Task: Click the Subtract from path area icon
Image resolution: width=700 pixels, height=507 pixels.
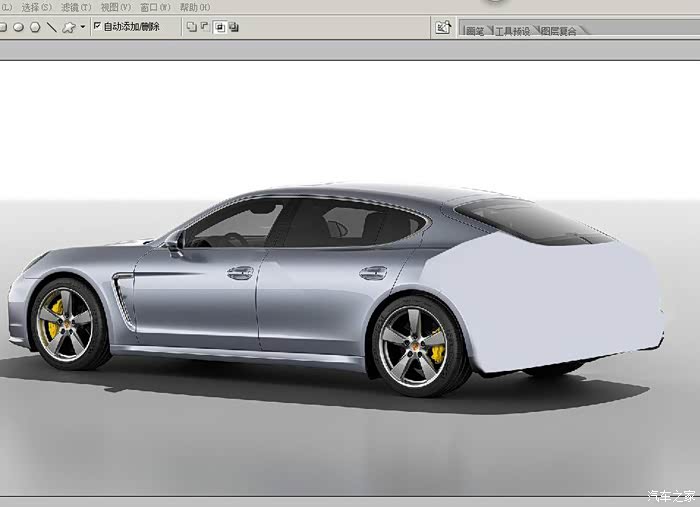Action: click(205, 27)
